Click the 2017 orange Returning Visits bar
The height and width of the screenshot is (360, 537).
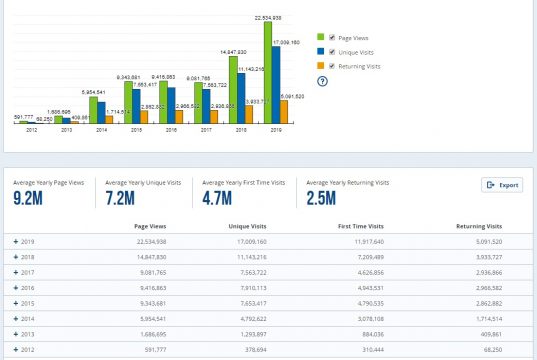214,117
